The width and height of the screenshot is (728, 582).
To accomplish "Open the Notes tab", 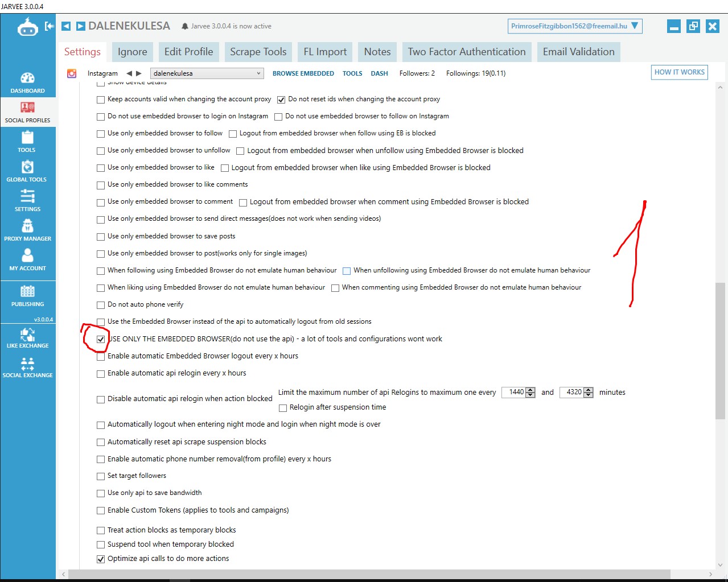I will [377, 52].
